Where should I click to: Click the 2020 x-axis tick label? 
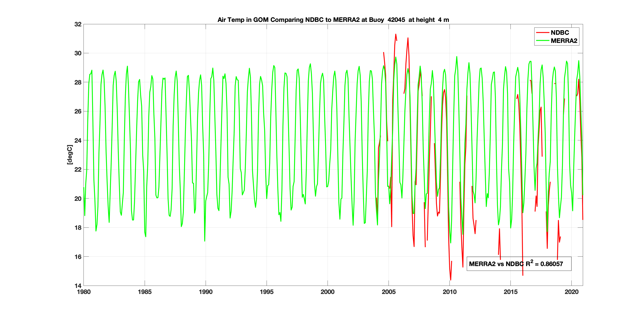pos(571,292)
